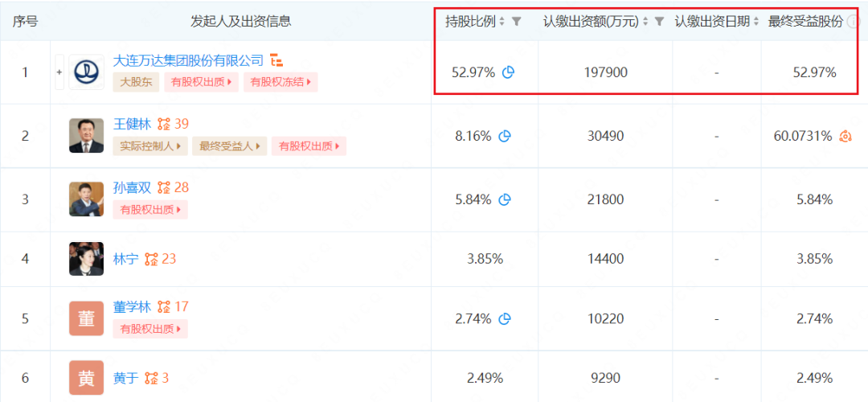Image resolution: width=868 pixels, height=402 pixels.
Task: Expand 有股权出质 tag under 董学林
Action: (x=150, y=328)
